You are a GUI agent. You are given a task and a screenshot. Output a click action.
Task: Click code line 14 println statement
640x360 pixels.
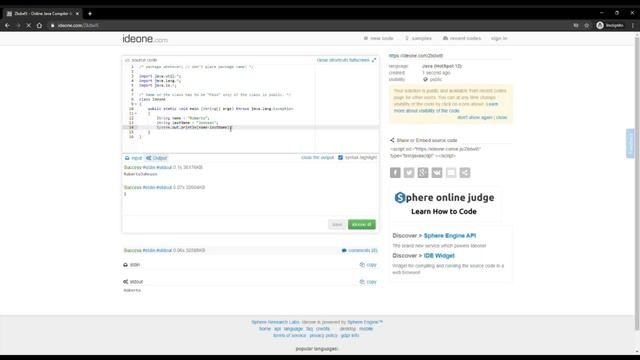[x=193, y=127]
